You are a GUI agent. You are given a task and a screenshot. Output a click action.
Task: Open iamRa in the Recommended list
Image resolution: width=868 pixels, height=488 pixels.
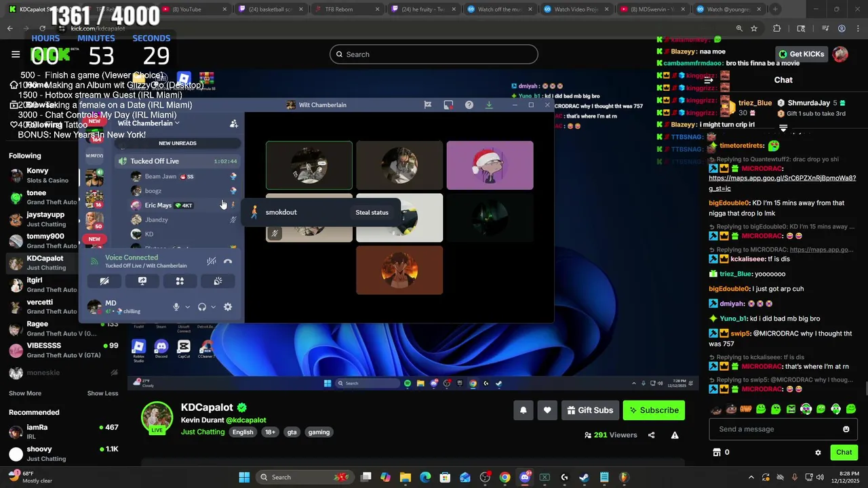pyautogui.click(x=62, y=432)
